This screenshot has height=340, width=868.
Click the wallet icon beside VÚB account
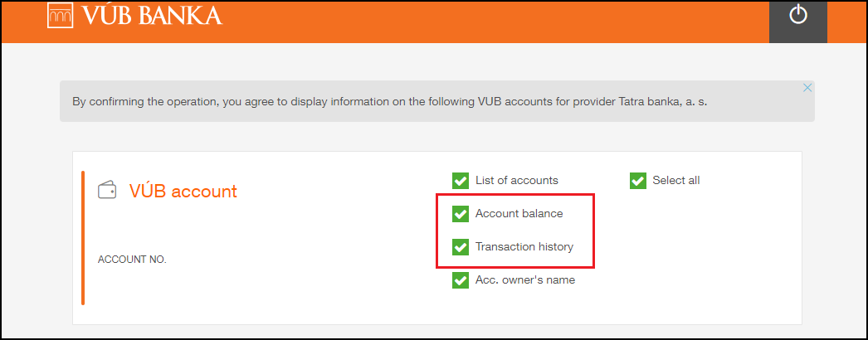click(107, 191)
